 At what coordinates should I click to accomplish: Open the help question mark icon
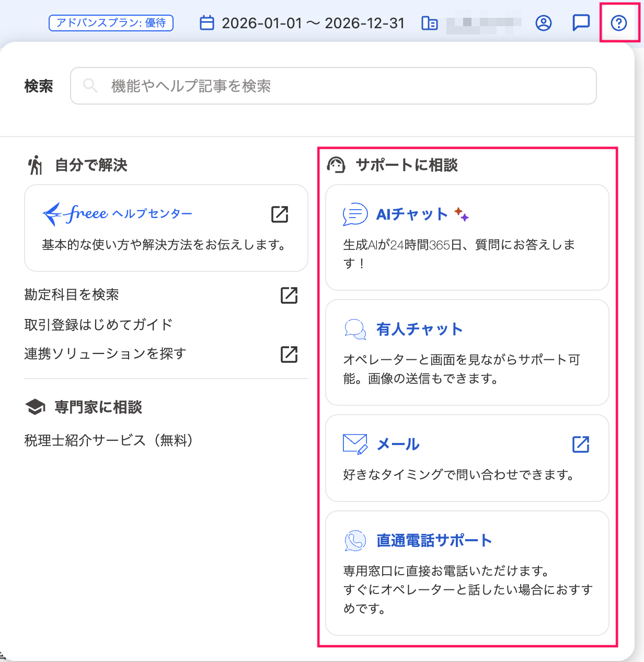pos(619,23)
